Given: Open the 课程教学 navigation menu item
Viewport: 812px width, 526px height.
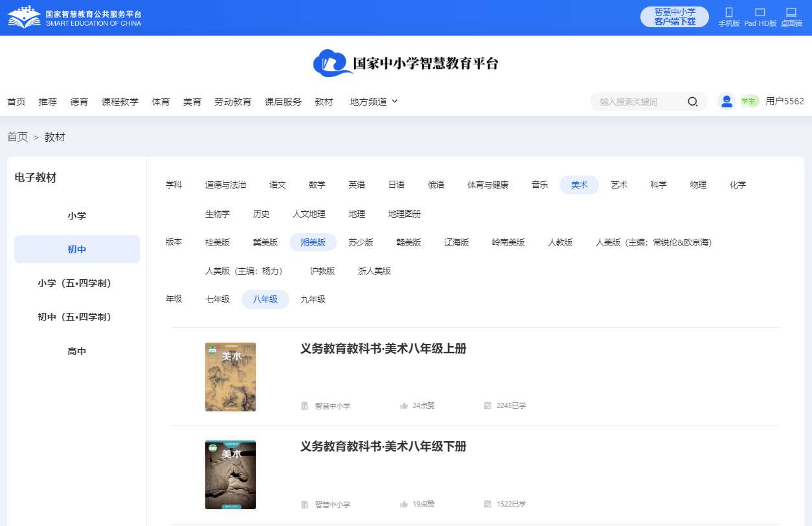Looking at the screenshot, I should [120, 102].
